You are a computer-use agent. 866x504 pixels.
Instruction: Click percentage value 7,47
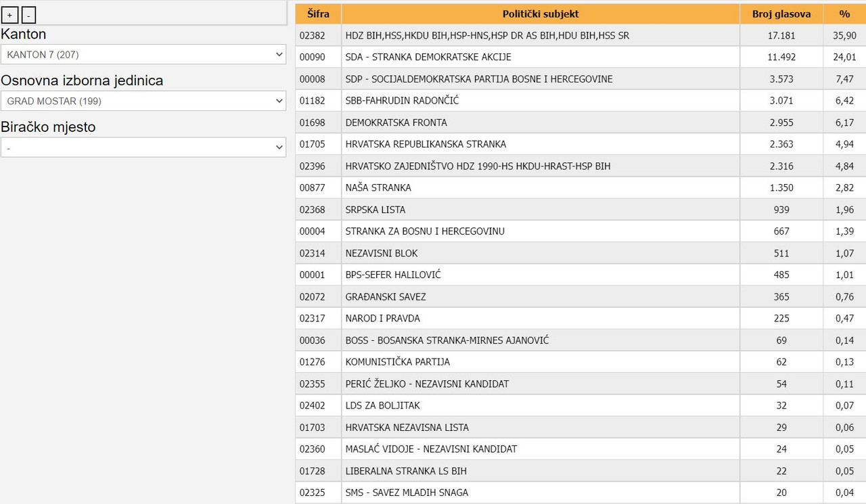click(844, 79)
